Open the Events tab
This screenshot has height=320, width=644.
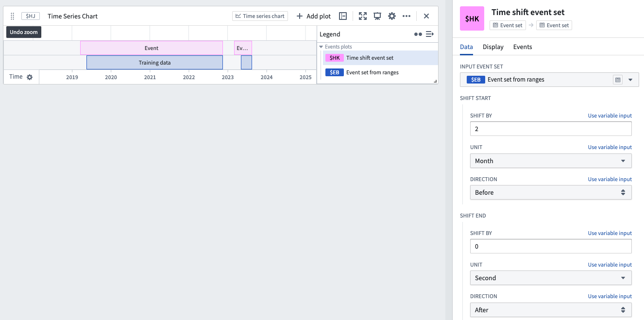(523, 47)
